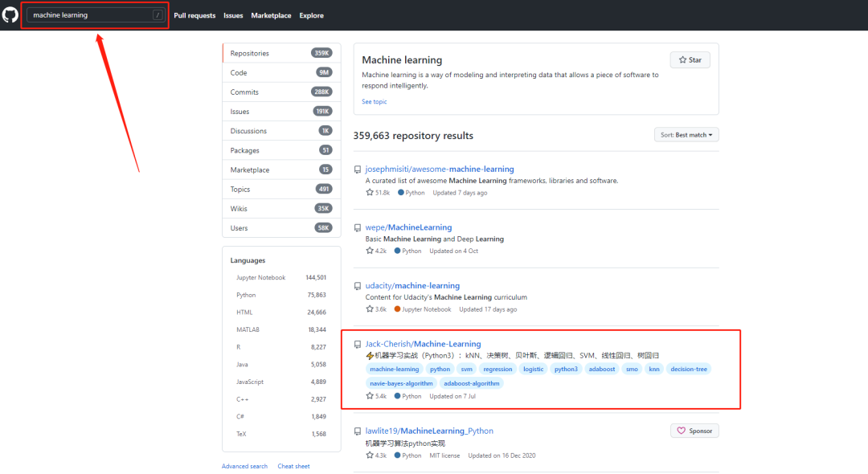Filter results by JavaScript language
868x474 pixels.
tap(281, 382)
